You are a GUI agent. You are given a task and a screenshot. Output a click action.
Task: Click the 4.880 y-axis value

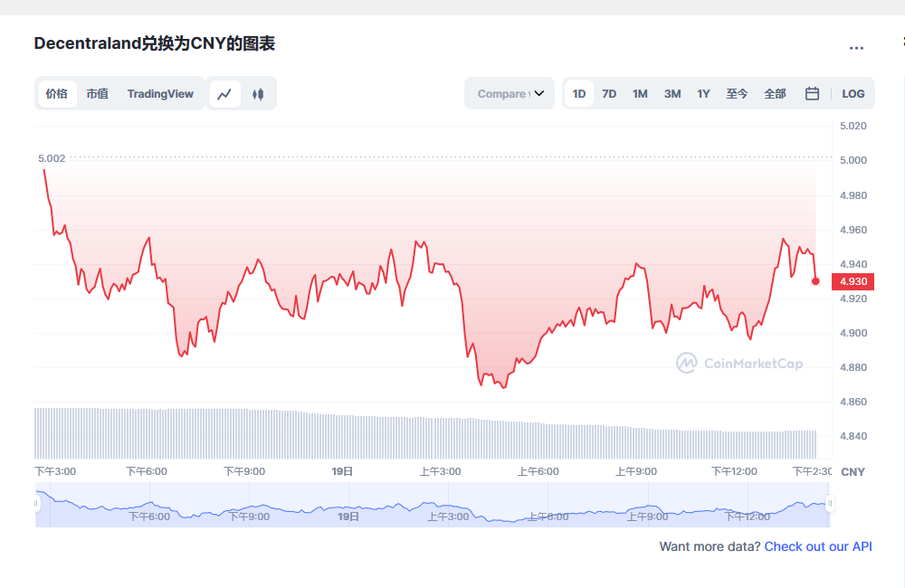853,367
